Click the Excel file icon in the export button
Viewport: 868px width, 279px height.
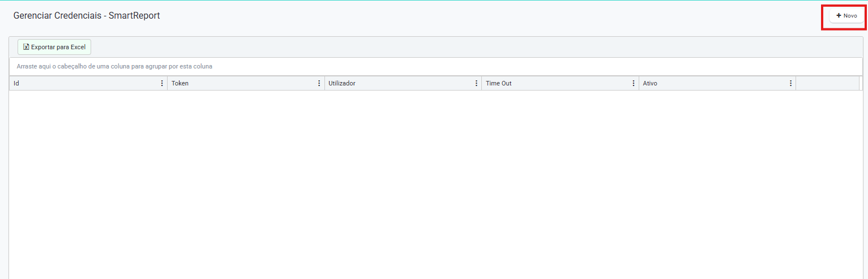(26, 47)
